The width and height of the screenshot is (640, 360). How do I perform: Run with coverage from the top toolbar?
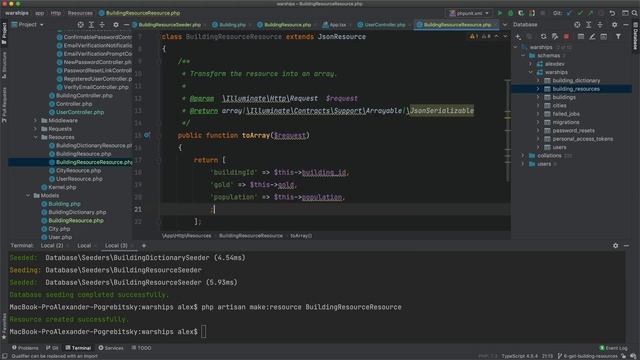pos(521,13)
